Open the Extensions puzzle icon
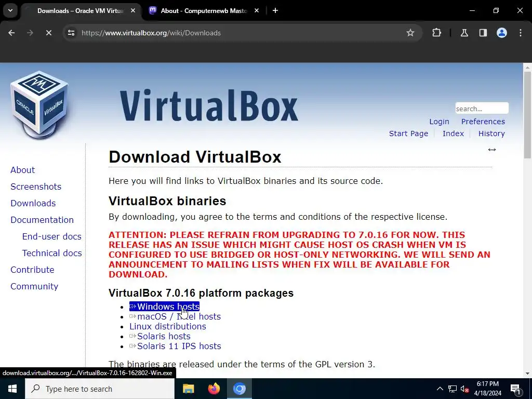Viewport: 532px width, 399px height. pyautogui.click(x=436, y=33)
